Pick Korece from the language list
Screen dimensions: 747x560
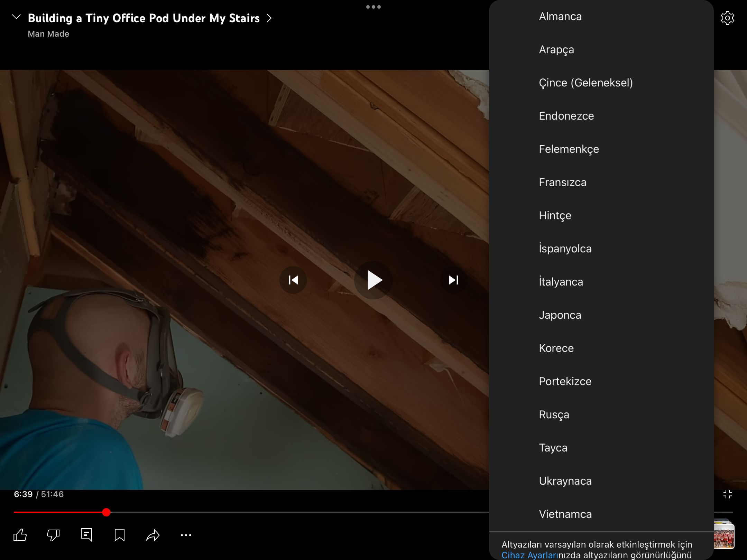601,348
